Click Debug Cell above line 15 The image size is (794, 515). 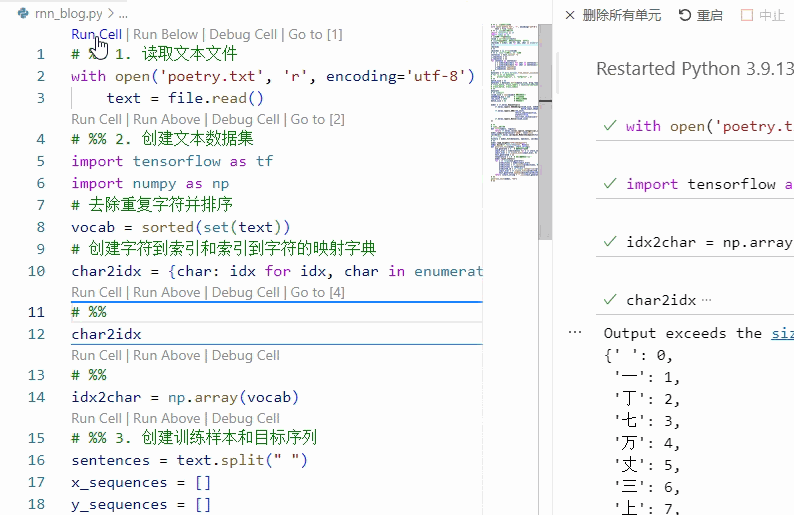coord(246,419)
